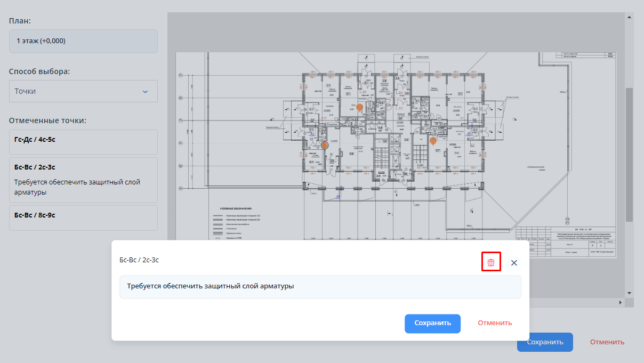Screen dimensions: 644x363
Task: Click the page-level Отменить link below the dialog
Action: 607,342
